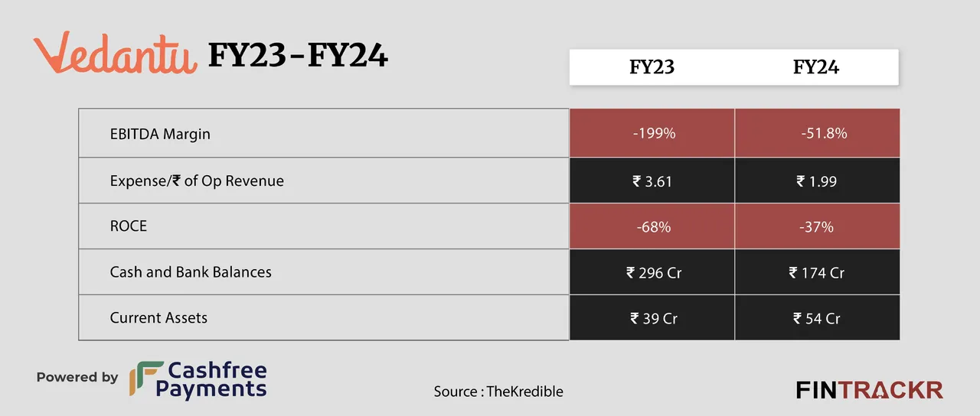Click the FY24 EBITDA Margin value -51.8%
The width and height of the screenshot is (980, 416).
coord(818,134)
